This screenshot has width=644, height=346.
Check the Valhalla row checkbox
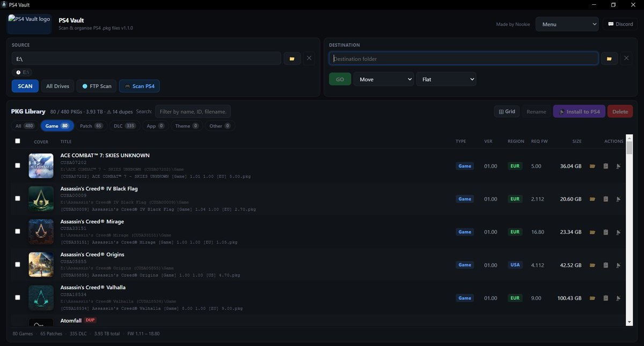tap(18, 297)
